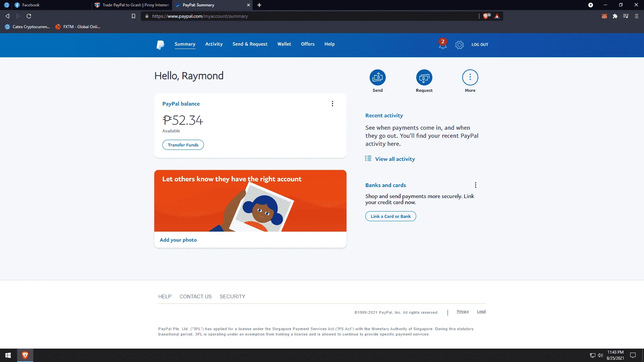Image resolution: width=644 pixels, height=362 pixels.
Task: Open the More actions circle icon
Action: click(470, 77)
